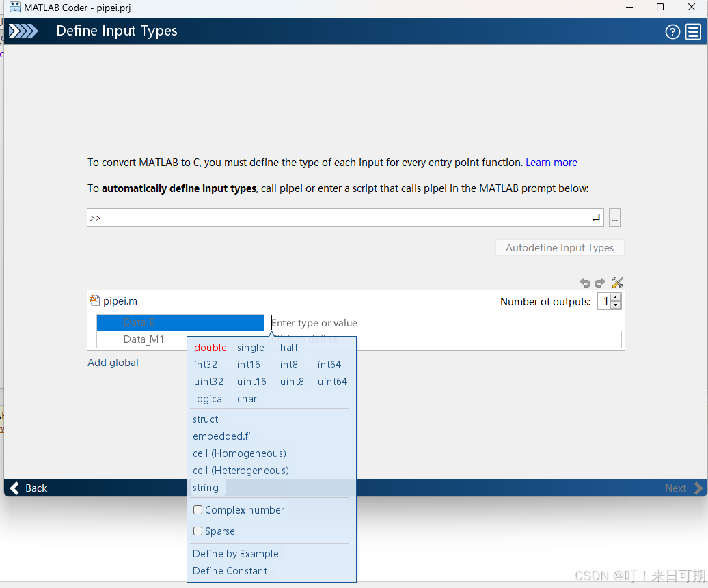Click Define Constant option
Image resolution: width=708 pixels, height=588 pixels.
click(230, 571)
